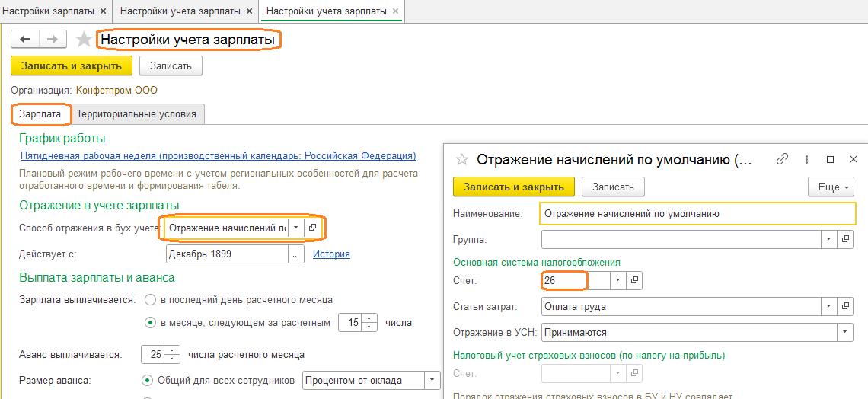
Task: Star the Отражение начислений dialog as favorite
Action: pos(461,159)
